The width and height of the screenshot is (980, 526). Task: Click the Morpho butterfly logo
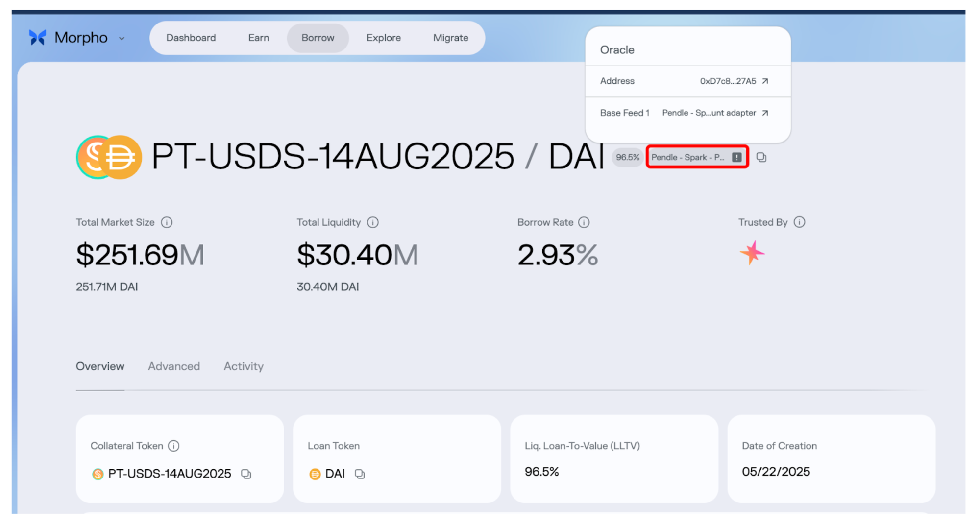[37, 38]
